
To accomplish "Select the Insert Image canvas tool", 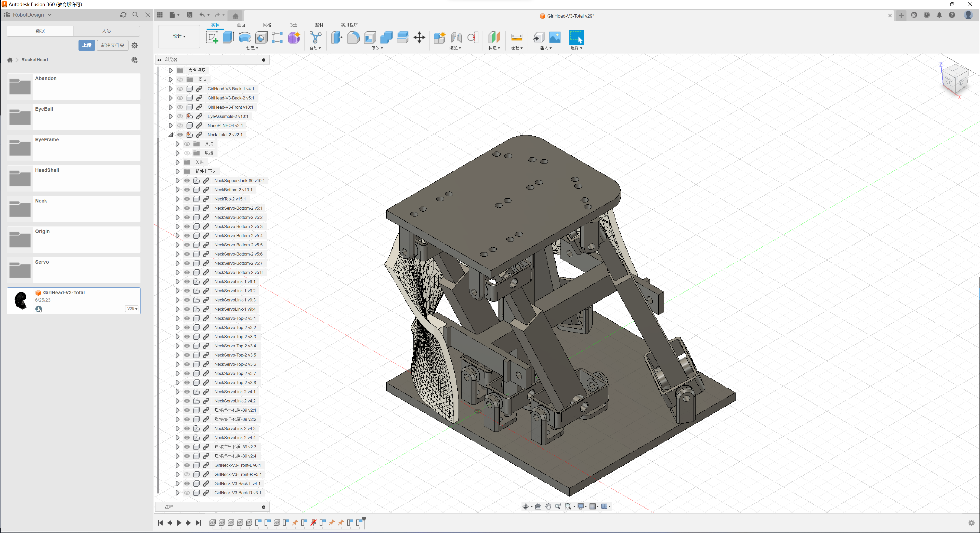I will coord(555,37).
